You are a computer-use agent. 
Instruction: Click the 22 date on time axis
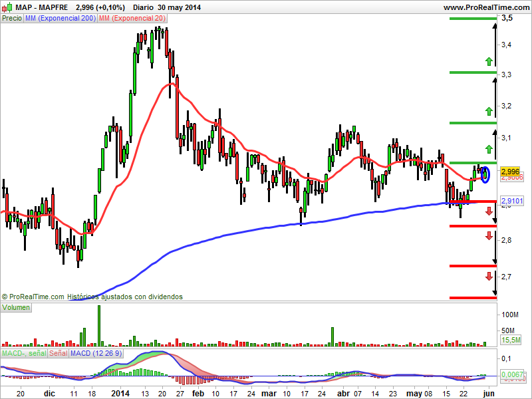point(464,394)
